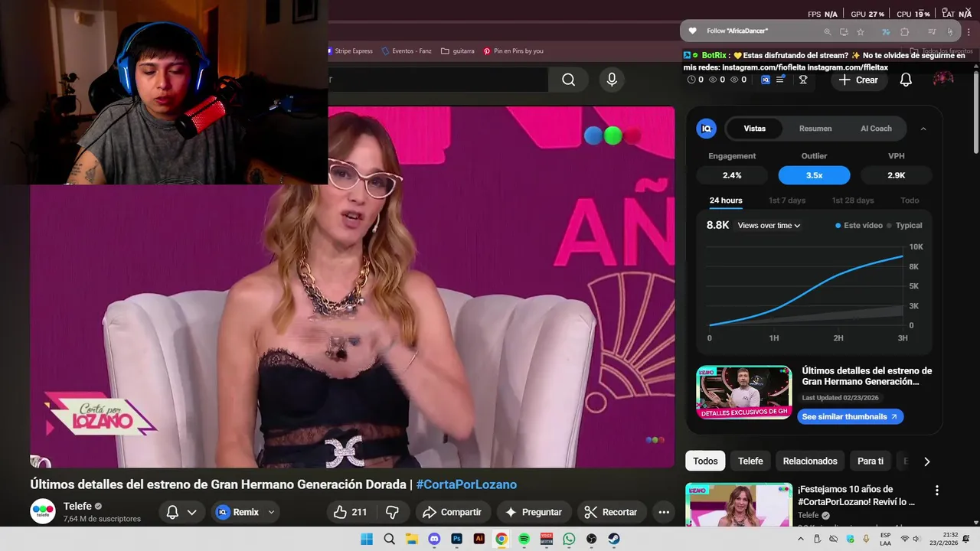Open vidIQ list icon with blue dot
The image size is (980, 551).
(780, 80)
